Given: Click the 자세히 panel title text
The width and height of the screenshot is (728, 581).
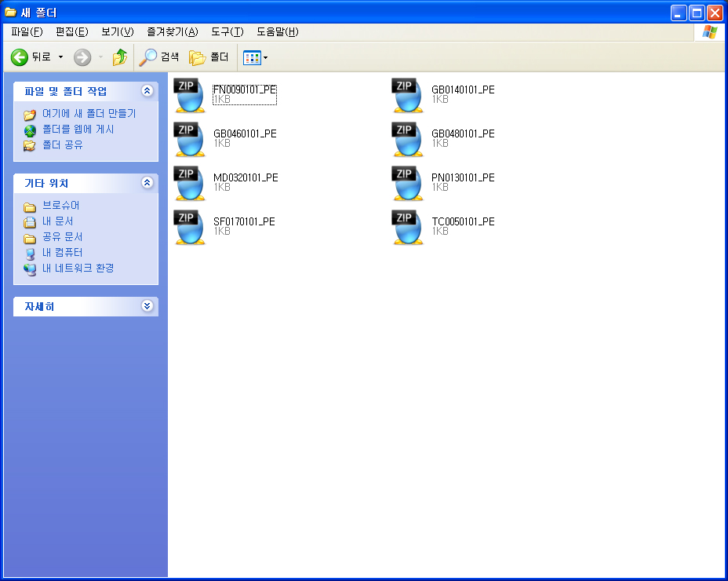Looking at the screenshot, I should coord(39,307).
